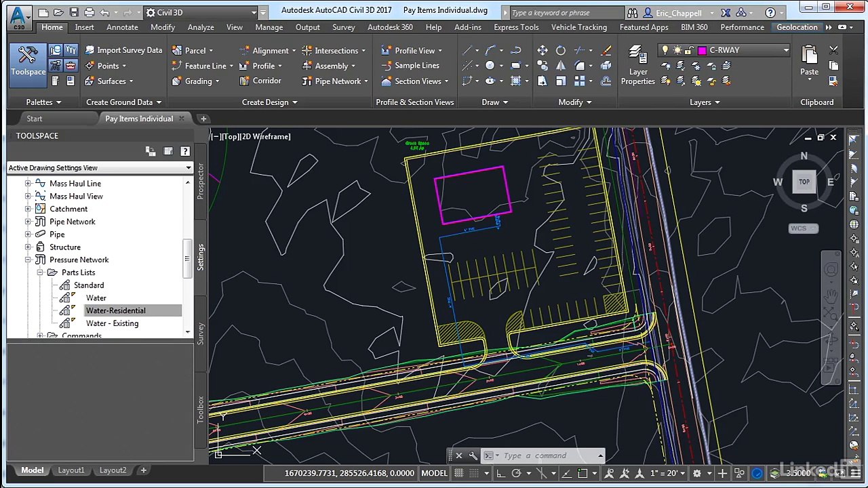Click the magenta C-RWAY layer color swatch
Viewport: 868px width, 488px height.
click(702, 50)
